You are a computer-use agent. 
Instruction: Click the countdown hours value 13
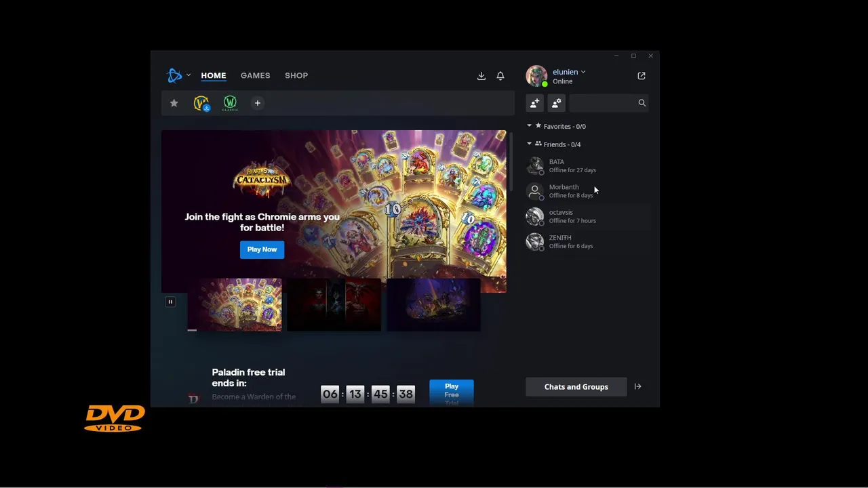click(x=355, y=394)
